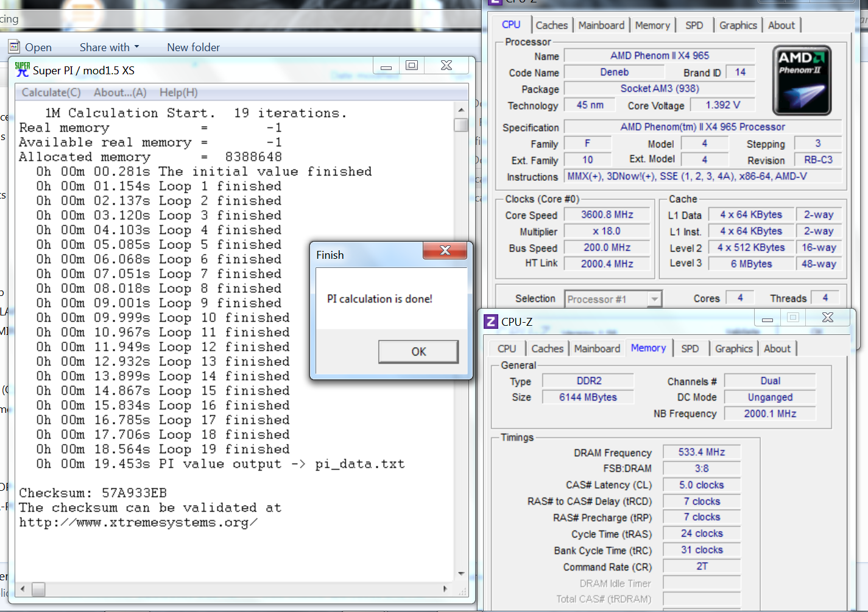
Task: Select Caches tab in lower CPU-Z window
Action: [547, 348]
